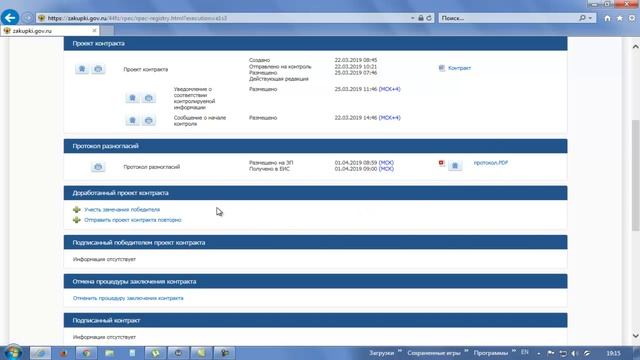This screenshot has height=360, width=640.
Task: Click red PDF icon beside протокол.PDF
Action: (x=441, y=163)
